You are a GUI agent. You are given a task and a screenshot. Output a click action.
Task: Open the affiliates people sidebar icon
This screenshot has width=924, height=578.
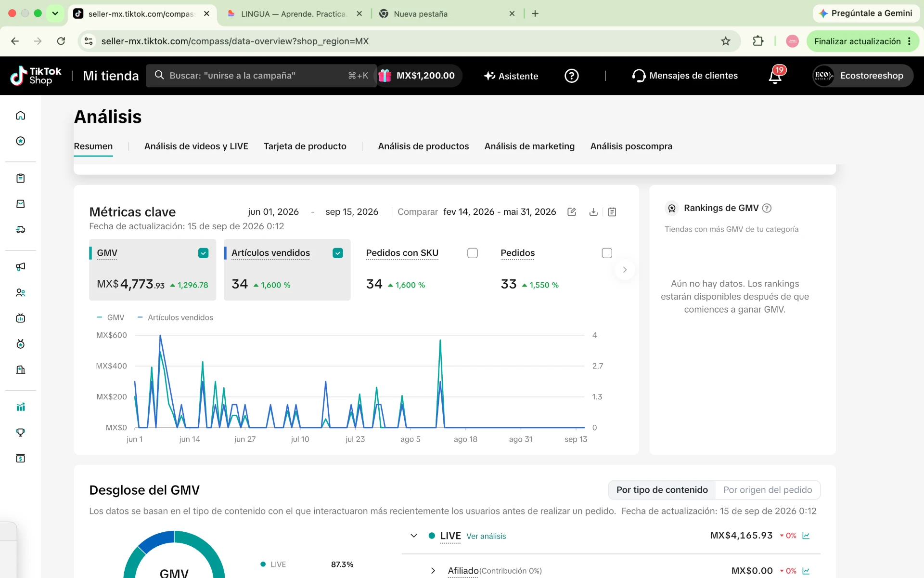(20, 292)
